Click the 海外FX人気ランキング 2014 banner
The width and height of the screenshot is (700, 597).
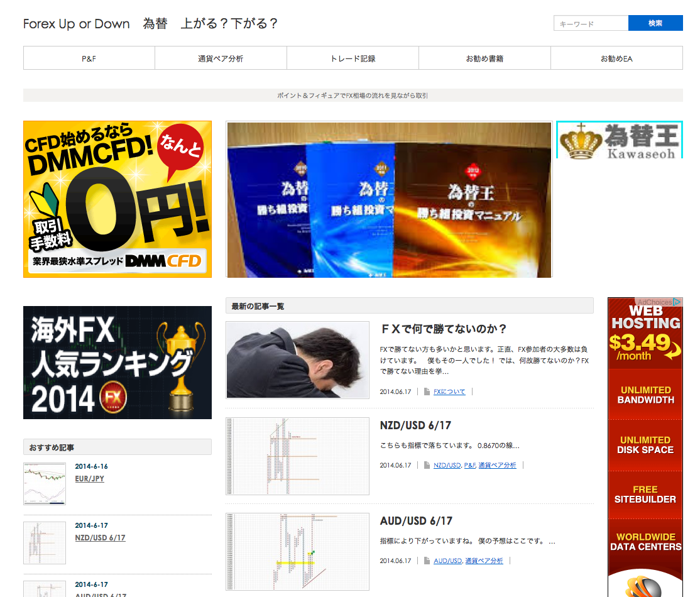click(118, 363)
